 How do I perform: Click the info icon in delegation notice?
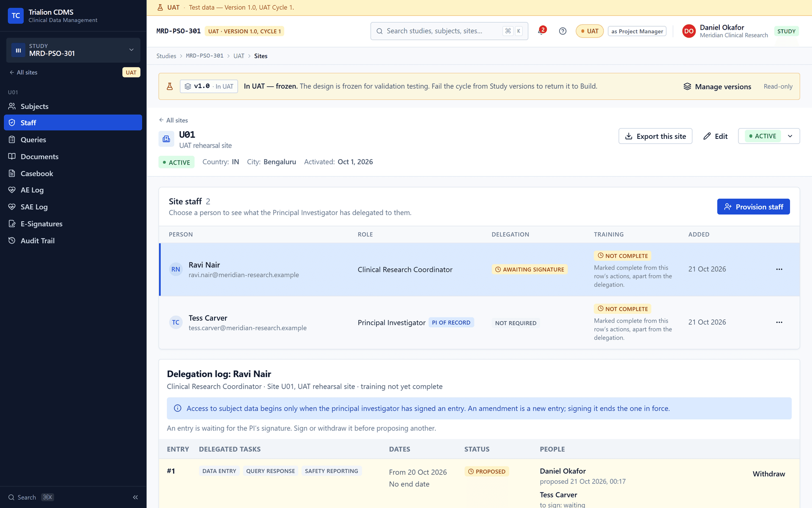178,408
